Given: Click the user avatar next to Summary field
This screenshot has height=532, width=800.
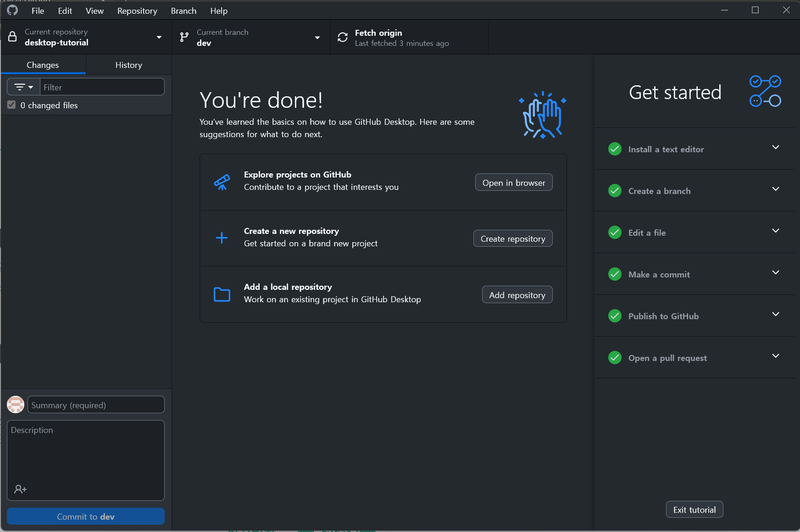Looking at the screenshot, I should tap(15, 405).
